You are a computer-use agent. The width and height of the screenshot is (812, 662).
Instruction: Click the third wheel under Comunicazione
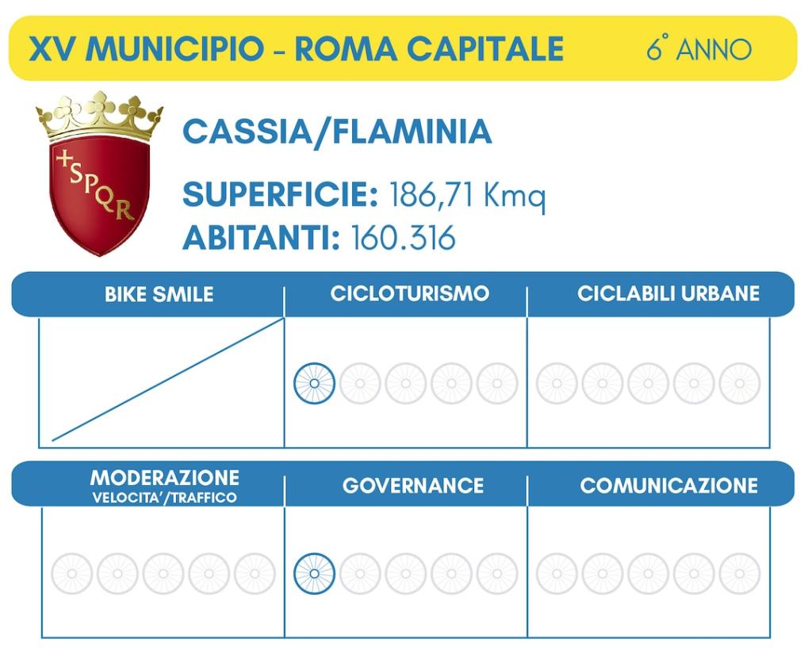point(648,573)
